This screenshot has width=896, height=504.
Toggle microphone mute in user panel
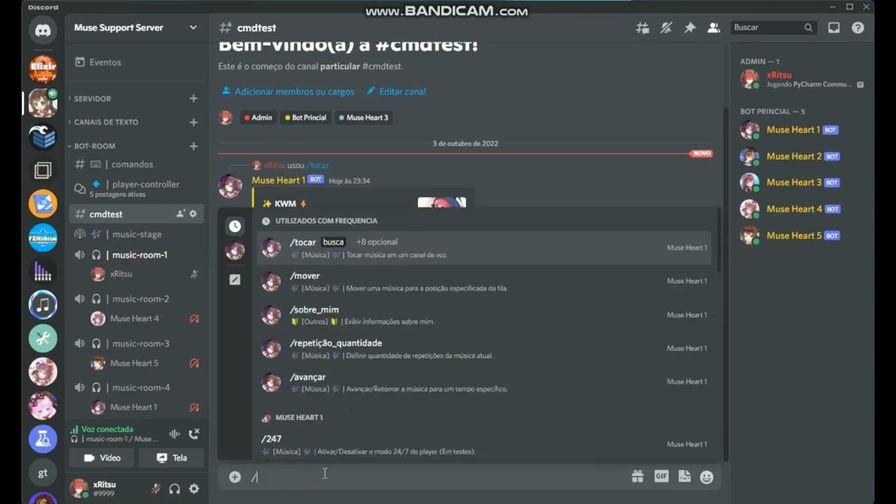click(x=155, y=489)
